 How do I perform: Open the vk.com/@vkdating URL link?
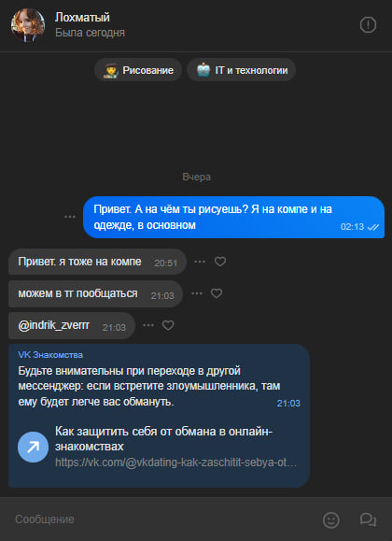pos(175,463)
